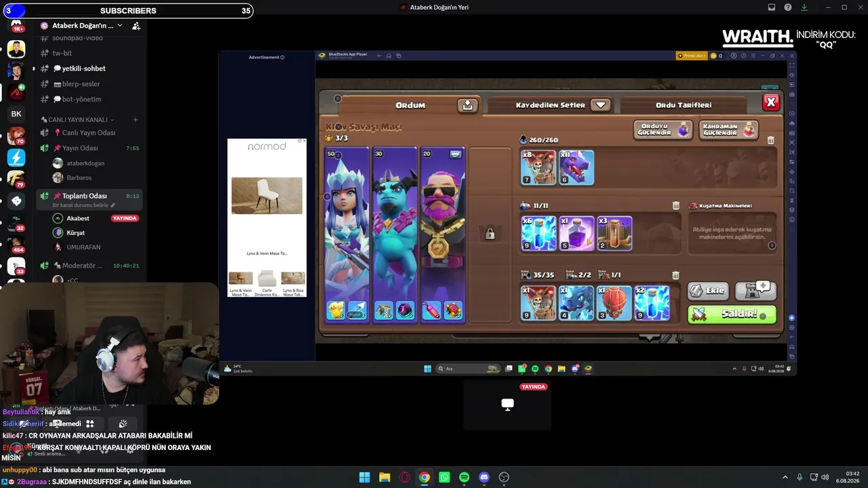Viewport: 868px width, 488px height.
Task: Open Spotify from the taskbar
Action: click(464, 477)
